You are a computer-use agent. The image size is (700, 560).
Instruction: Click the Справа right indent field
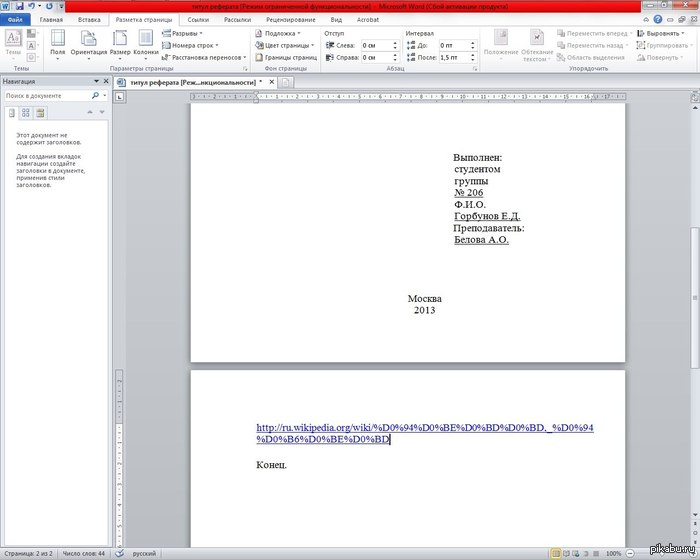pyautogui.click(x=376, y=58)
